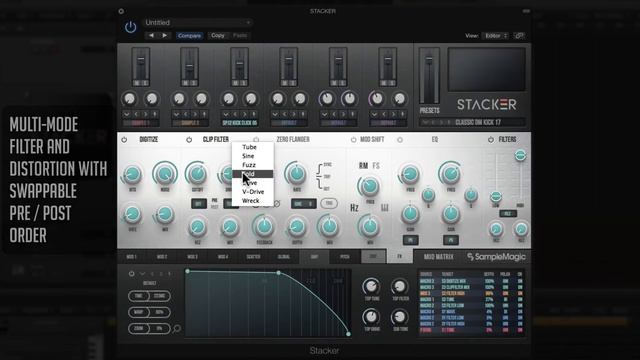Viewport: 640px width, 360px height.
Task: Select FS mode in Mod Shift
Action: coord(376,166)
